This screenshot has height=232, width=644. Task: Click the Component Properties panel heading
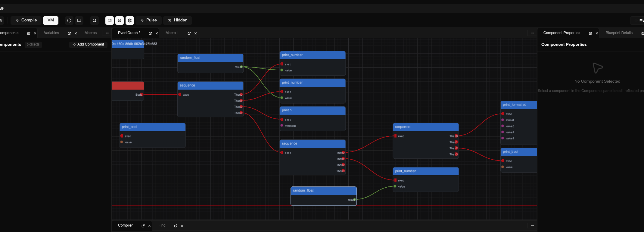coord(564,44)
